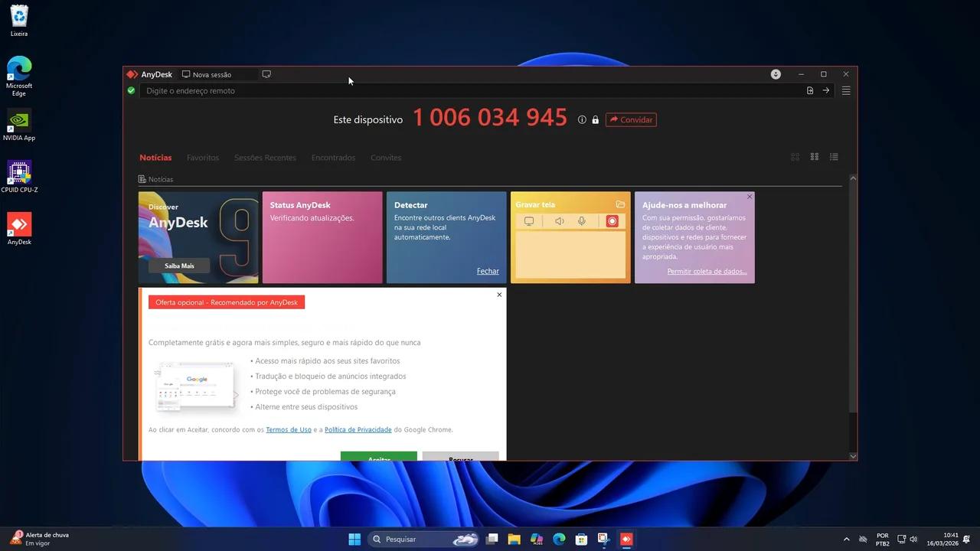Open the Windows Start menu
The height and width of the screenshot is (551, 980).
tap(354, 539)
